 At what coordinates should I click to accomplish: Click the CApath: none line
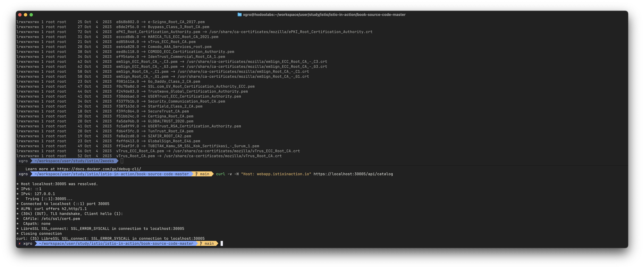tap(33, 224)
